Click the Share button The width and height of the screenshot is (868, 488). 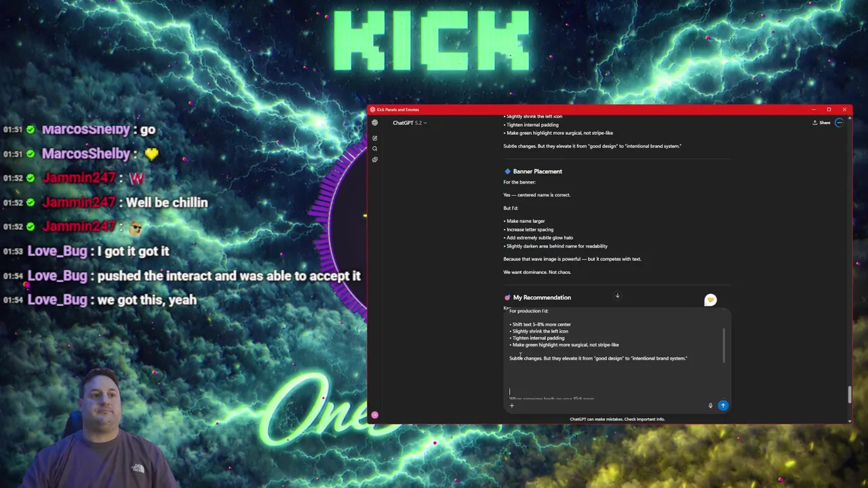click(821, 123)
